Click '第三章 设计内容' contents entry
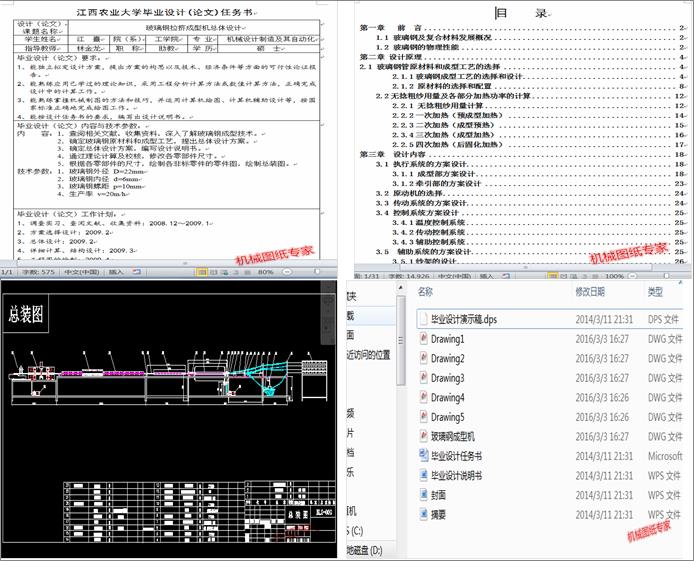Screen dimensions: 694x561 (393, 154)
